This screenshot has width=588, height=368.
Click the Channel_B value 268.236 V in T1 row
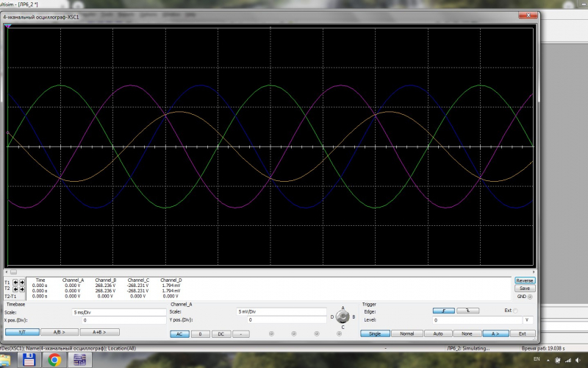tap(105, 286)
